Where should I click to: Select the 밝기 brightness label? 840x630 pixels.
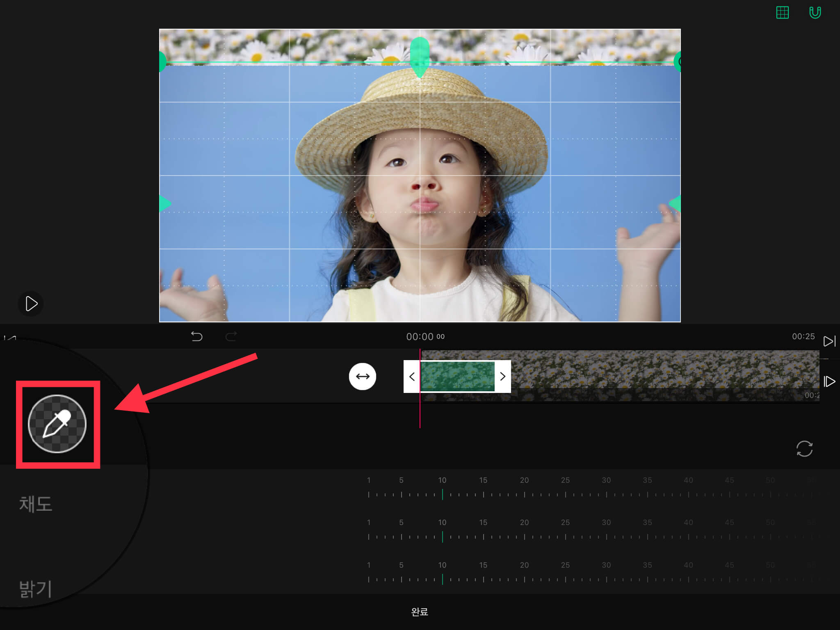click(36, 589)
